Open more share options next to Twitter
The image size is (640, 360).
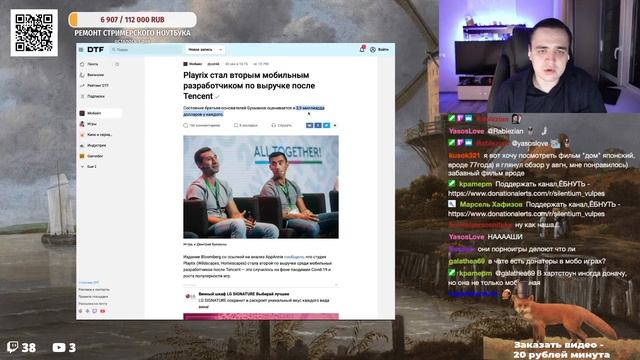pyautogui.click(x=335, y=125)
